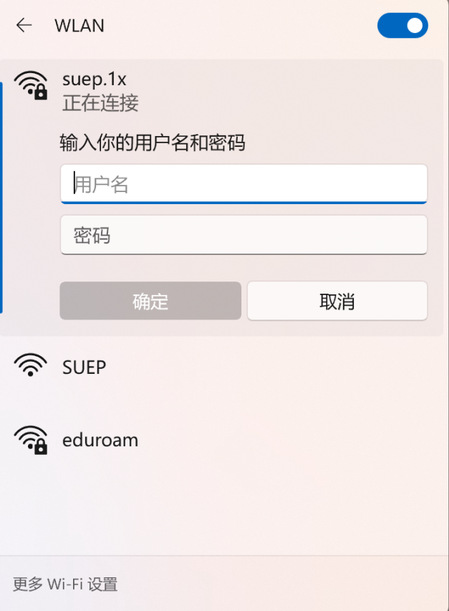Click the blue selection bar beside suep.1x
This screenshot has width=449, height=611.
(x=1, y=198)
